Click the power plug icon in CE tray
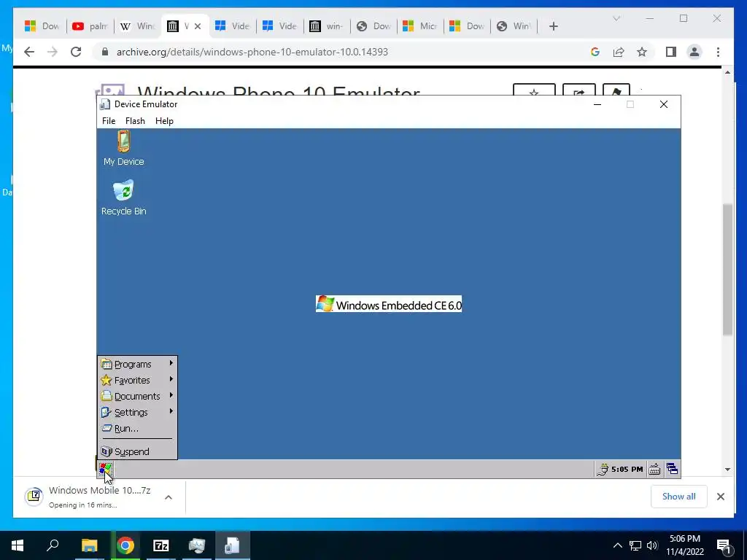Image resolution: width=747 pixels, height=560 pixels. pos(602,470)
